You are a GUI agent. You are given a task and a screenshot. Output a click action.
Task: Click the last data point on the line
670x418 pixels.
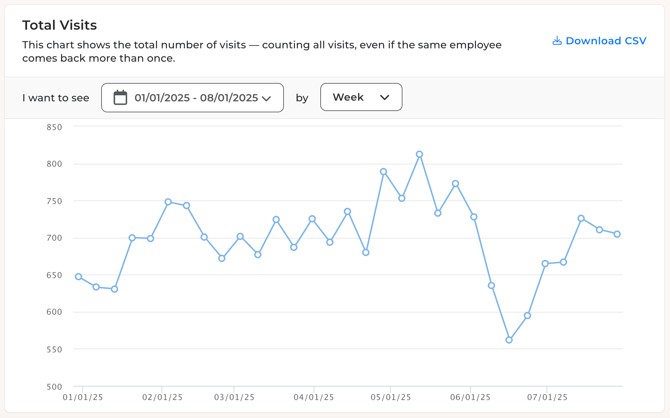(x=617, y=234)
